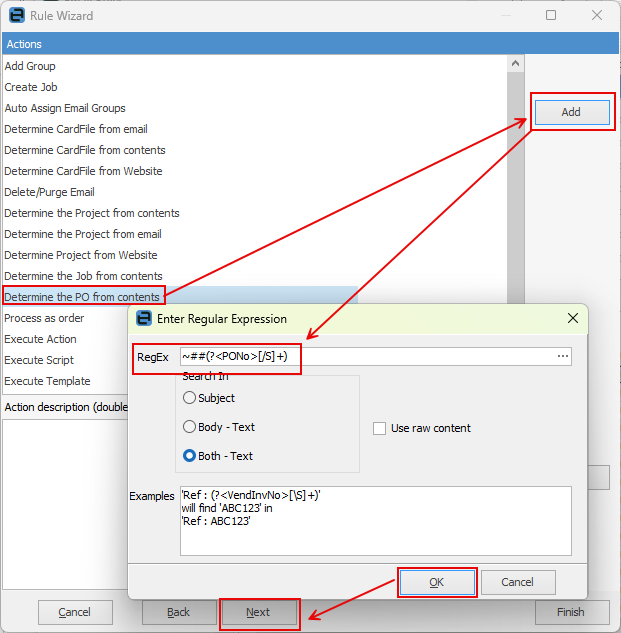Viewport: 621px width, 633px height.
Task: Select the Add Group action
Action: click(x=30, y=66)
